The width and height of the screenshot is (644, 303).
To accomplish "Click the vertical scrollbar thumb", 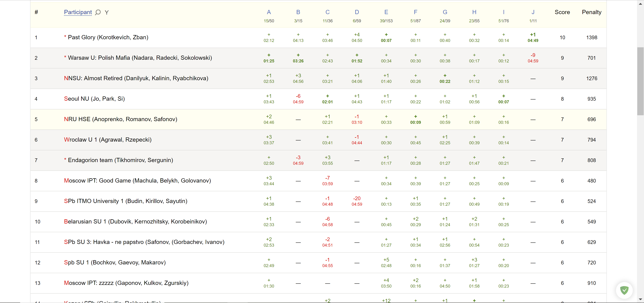I will (x=640, y=81).
